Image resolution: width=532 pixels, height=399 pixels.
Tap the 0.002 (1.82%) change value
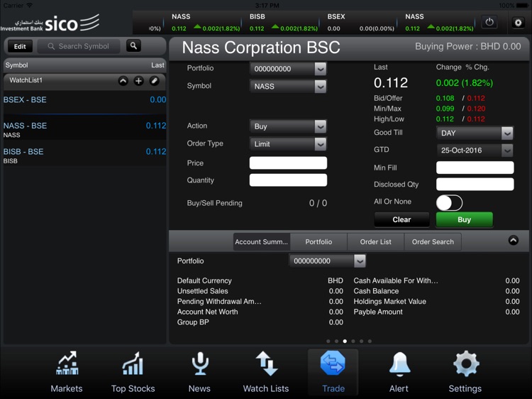(465, 83)
